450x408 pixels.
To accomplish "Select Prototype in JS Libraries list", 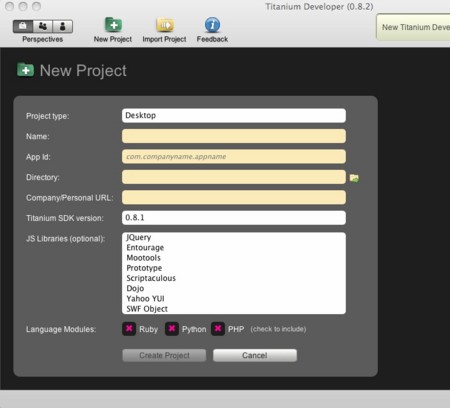I will click(144, 268).
